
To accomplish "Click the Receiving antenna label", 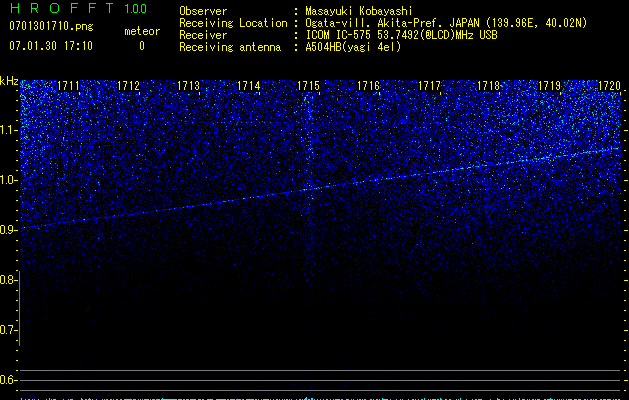I will click(x=230, y=47).
